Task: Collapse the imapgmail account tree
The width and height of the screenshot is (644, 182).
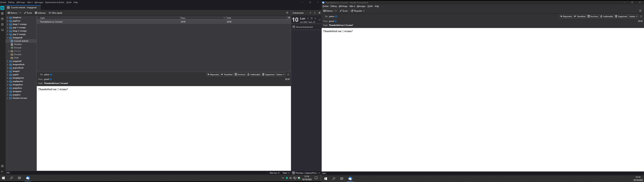Action: click(x=8, y=38)
